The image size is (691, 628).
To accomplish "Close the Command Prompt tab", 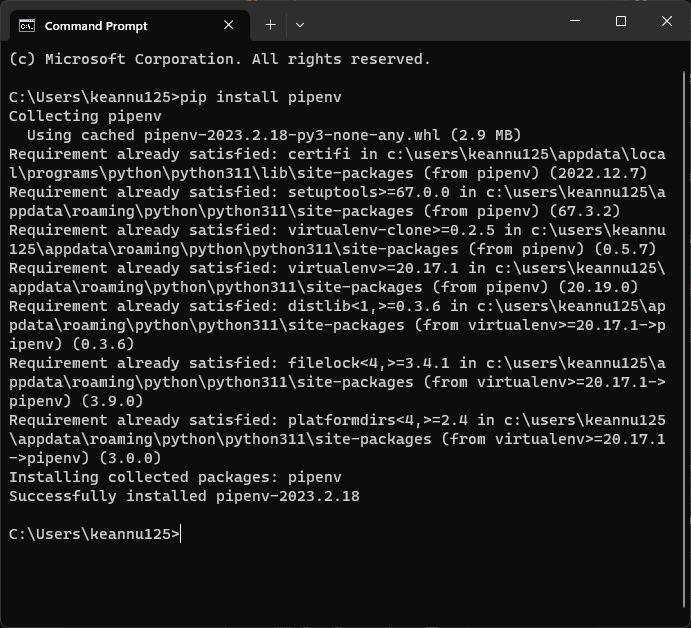I will tap(229, 25).
